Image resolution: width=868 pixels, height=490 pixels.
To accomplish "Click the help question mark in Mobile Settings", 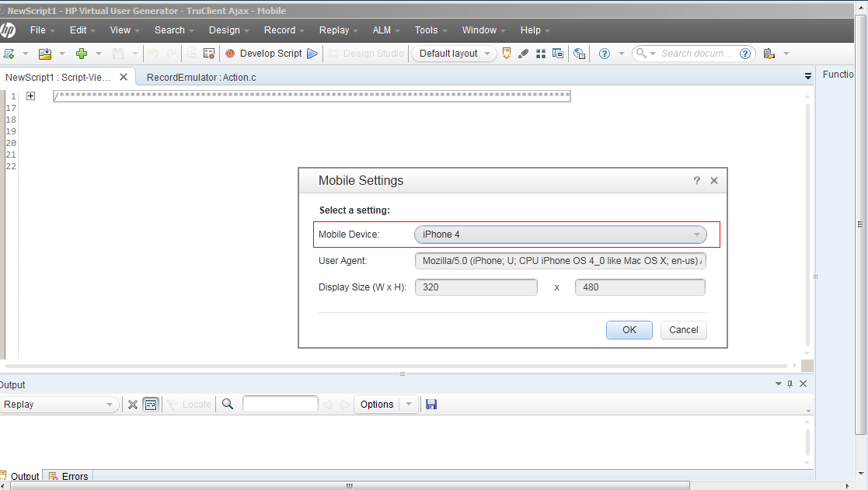I will coord(697,180).
